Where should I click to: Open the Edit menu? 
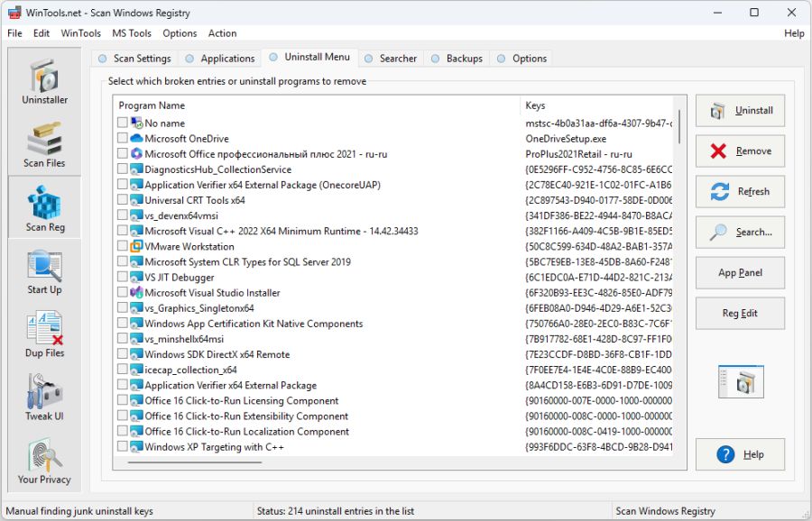coord(42,33)
